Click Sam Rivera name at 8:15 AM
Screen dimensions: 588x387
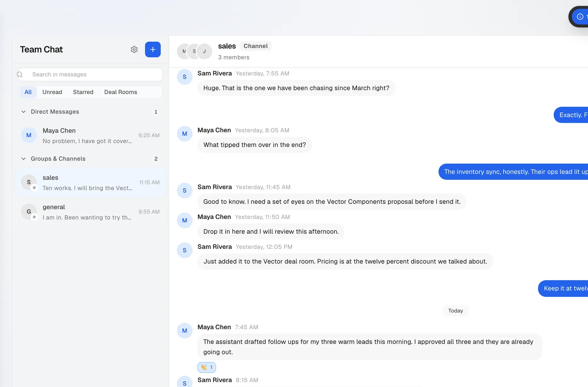(x=215, y=380)
